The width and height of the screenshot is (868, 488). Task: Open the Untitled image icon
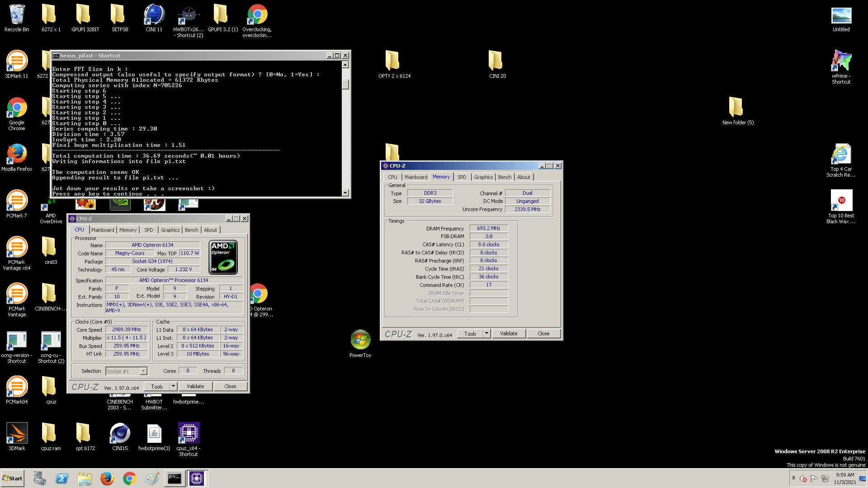click(841, 18)
